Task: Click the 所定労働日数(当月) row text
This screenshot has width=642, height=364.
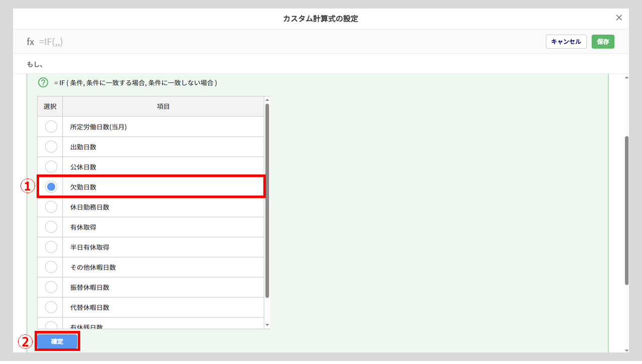Action: point(98,127)
